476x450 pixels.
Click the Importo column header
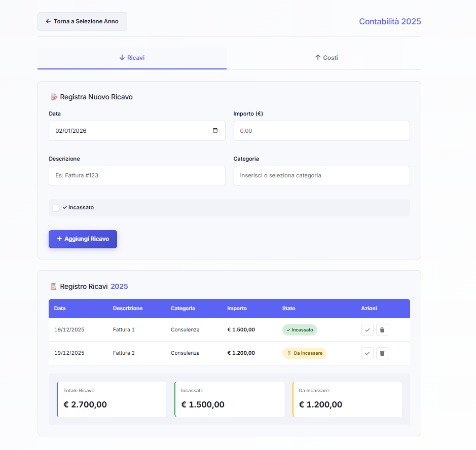point(237,308)
